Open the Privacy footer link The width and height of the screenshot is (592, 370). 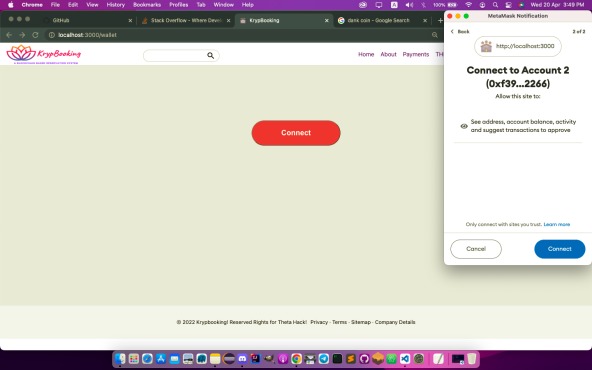pos(319,322)
